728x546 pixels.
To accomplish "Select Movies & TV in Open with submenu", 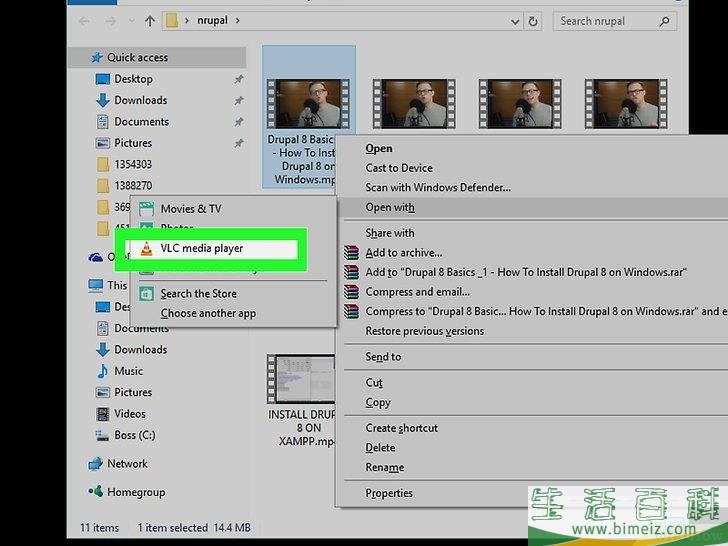I will [x=191, y=209].
